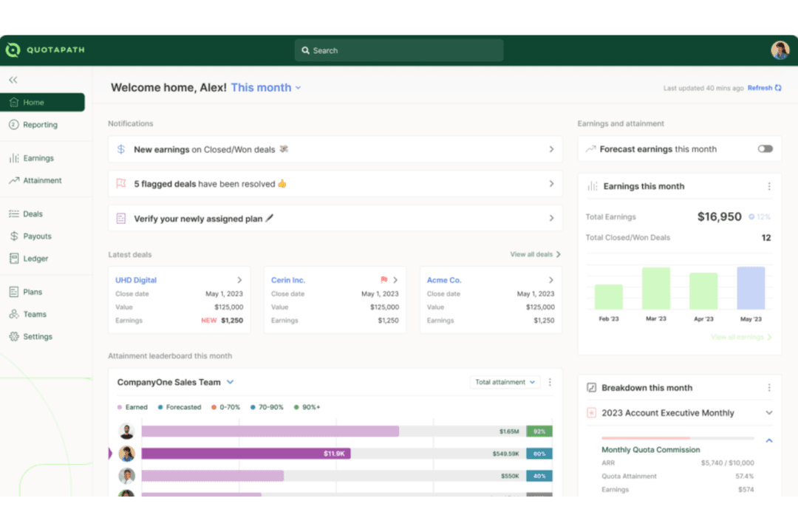The height and width of the screenshot is (532, 798).
Task: Click the Refresh link
Action: click(x=760, y=88)
